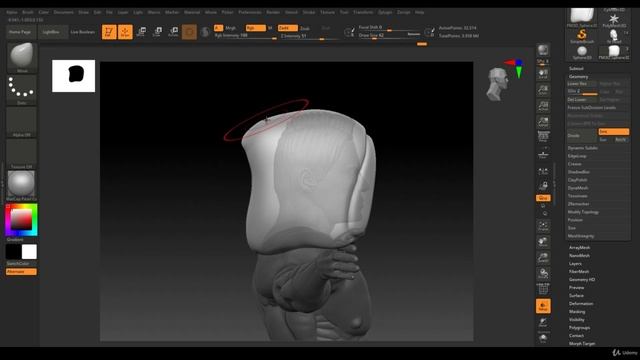Viewport: 640px width, 360px height.
Task: Toggle the Zadd sculpt mode
Action: pyautogui.click(x=288, y=28)
